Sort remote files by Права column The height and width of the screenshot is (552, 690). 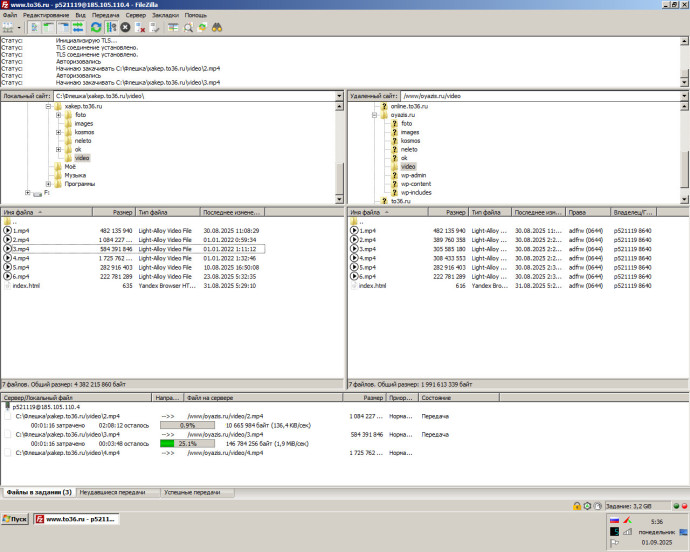pyautogui.click(x=588, y=213)
